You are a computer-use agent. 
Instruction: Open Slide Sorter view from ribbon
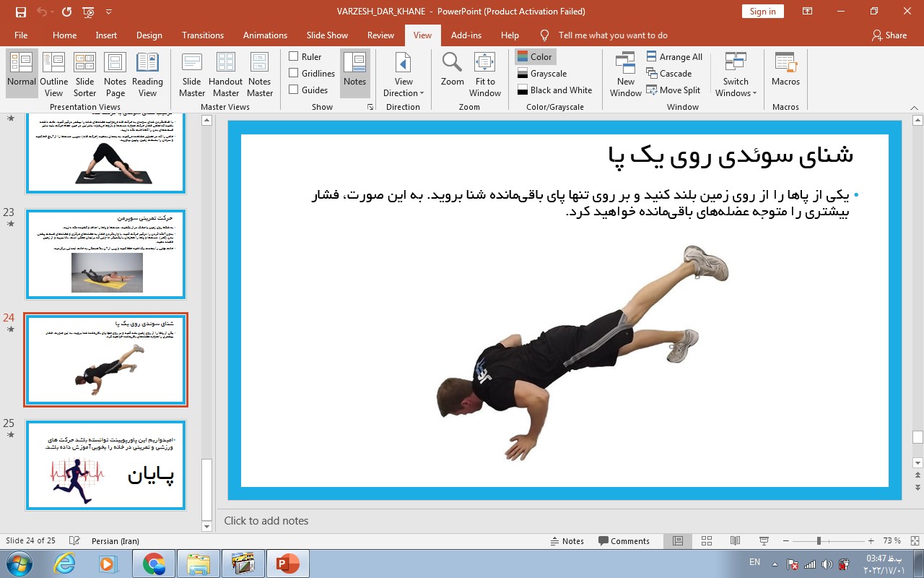[x=84, y=74]
